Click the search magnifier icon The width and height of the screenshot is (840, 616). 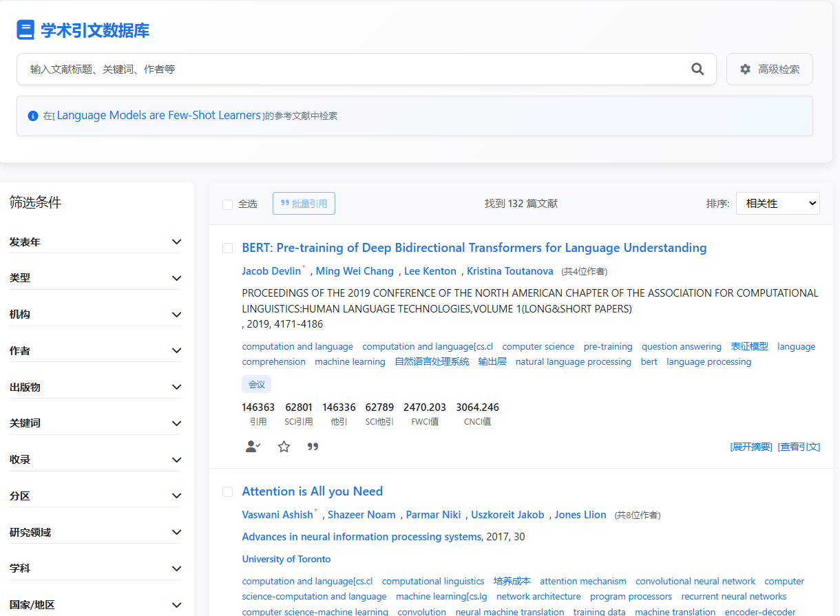pyautogui.click(x=697, y=69)
